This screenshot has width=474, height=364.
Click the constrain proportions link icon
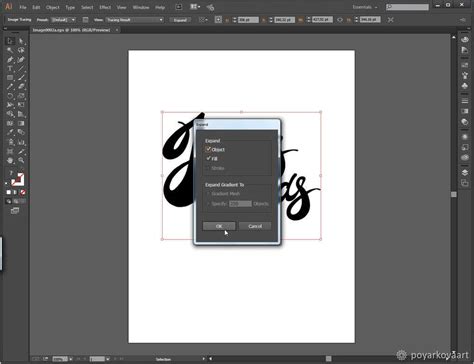[340, 20]
